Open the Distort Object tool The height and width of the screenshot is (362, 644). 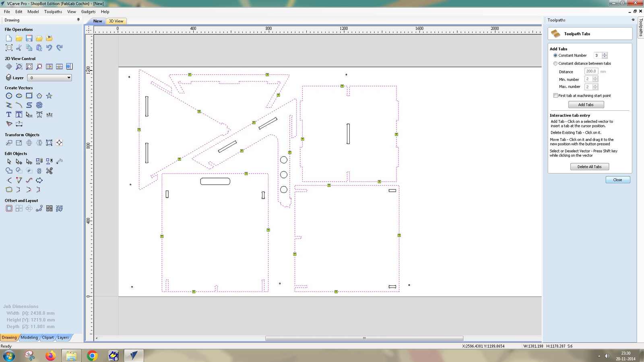point(49,143)
